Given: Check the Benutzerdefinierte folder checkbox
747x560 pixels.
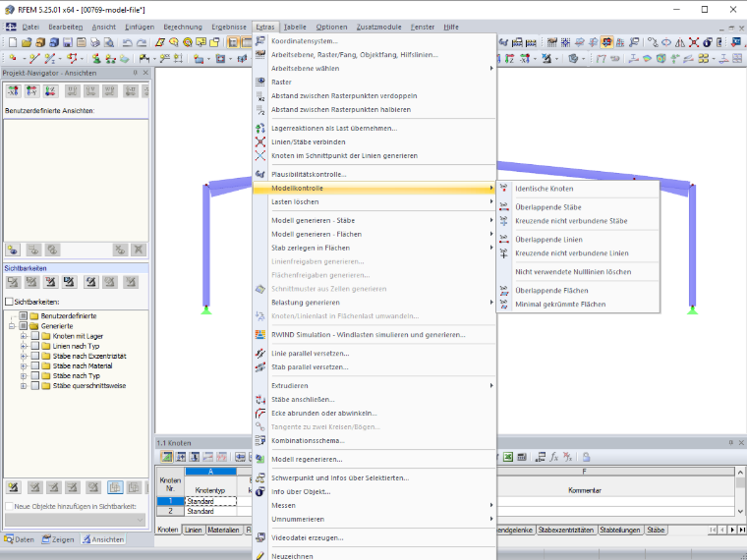Looking at the screenshot, I should pyautogui.click(x=23, y=315).
